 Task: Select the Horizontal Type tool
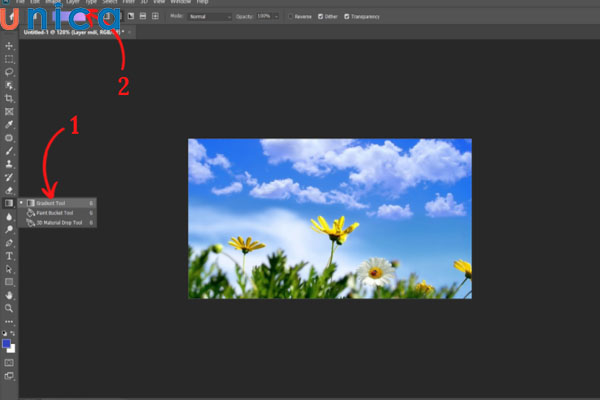tap(9, 256)
